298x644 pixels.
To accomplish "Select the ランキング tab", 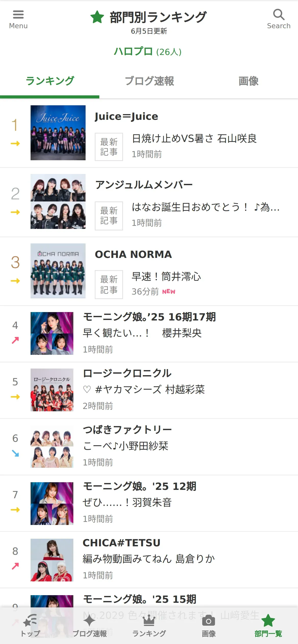I will 50,81.
